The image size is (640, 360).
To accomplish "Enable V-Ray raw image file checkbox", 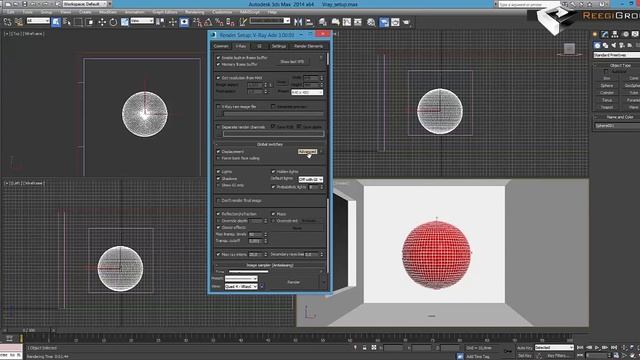I will [x=218, y=107].
